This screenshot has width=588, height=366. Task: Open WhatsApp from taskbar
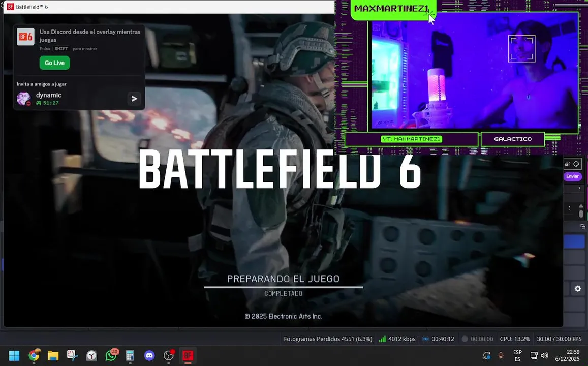[x=111, y=355]
